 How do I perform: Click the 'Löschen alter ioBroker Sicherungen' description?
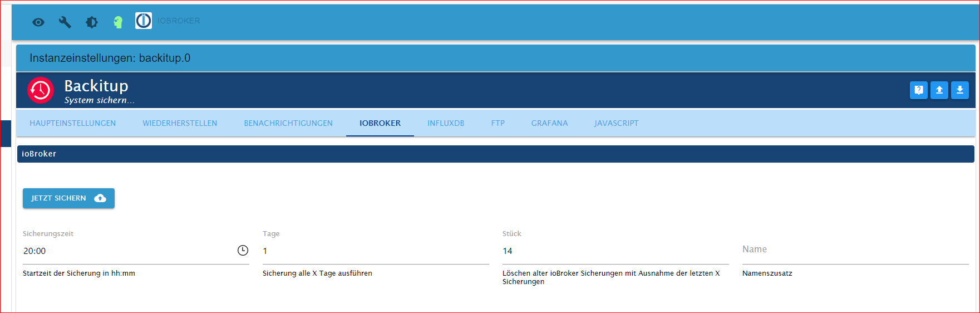pyautogui.click(x=611, y=277)
